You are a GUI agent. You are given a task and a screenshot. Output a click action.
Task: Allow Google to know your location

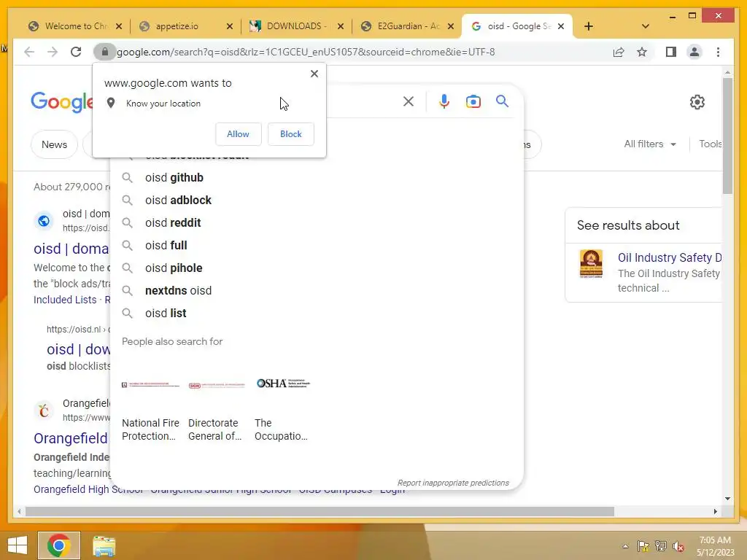click(x=239, y=134)
